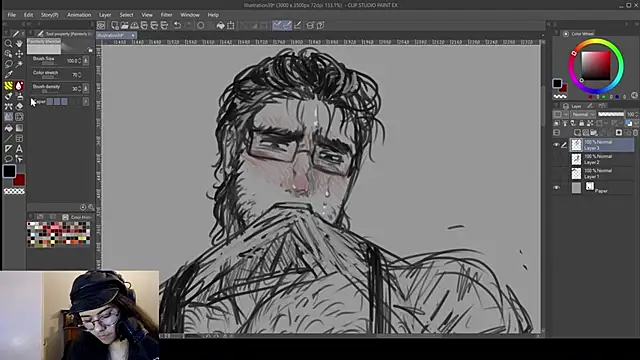This screenshot has height=360, width=640.
Task: Select the Hand move-canvas tool
Action: 19,43
